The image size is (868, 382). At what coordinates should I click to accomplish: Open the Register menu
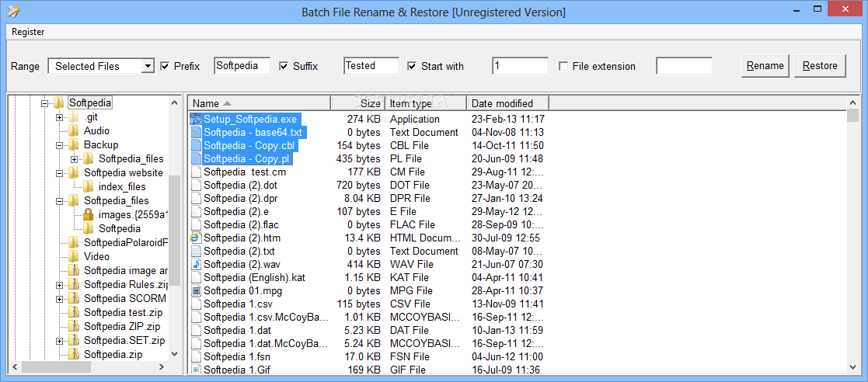[28, 32]
